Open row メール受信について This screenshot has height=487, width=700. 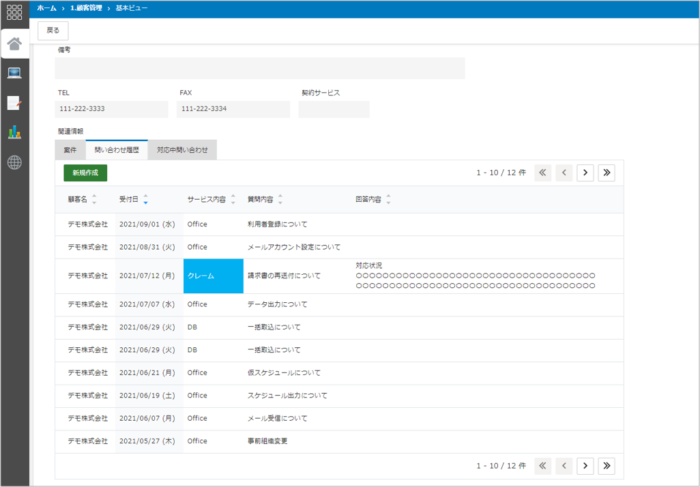tap(339, 418)
